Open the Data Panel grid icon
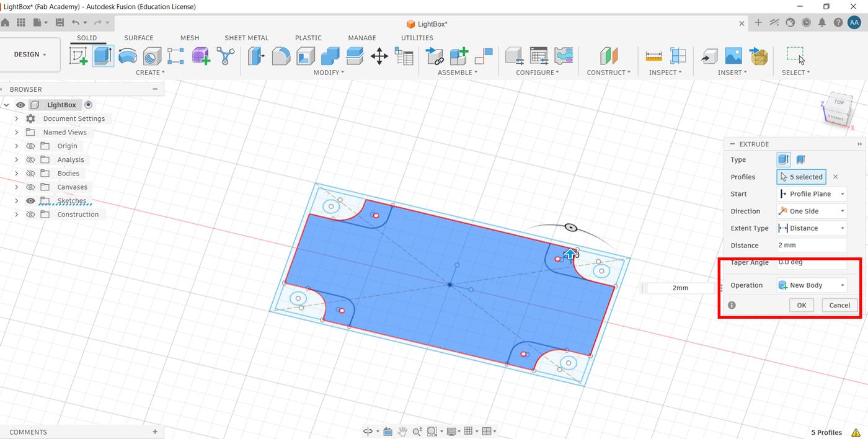The width and height of the screenshot is (868, 439). [21, 22]
